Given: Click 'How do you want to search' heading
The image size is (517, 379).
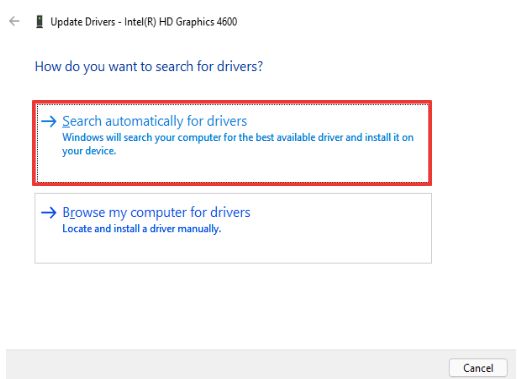Looking at the screenshot, I should click(149, 67).
